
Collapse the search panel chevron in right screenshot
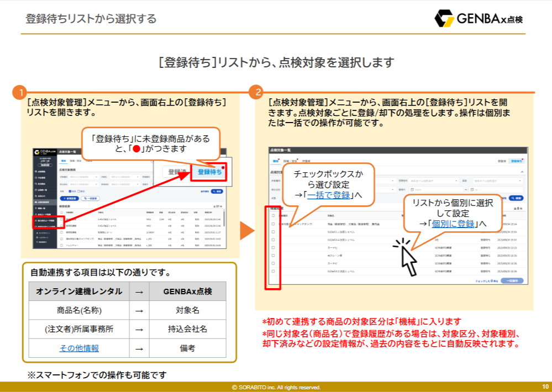pos(522,172)
